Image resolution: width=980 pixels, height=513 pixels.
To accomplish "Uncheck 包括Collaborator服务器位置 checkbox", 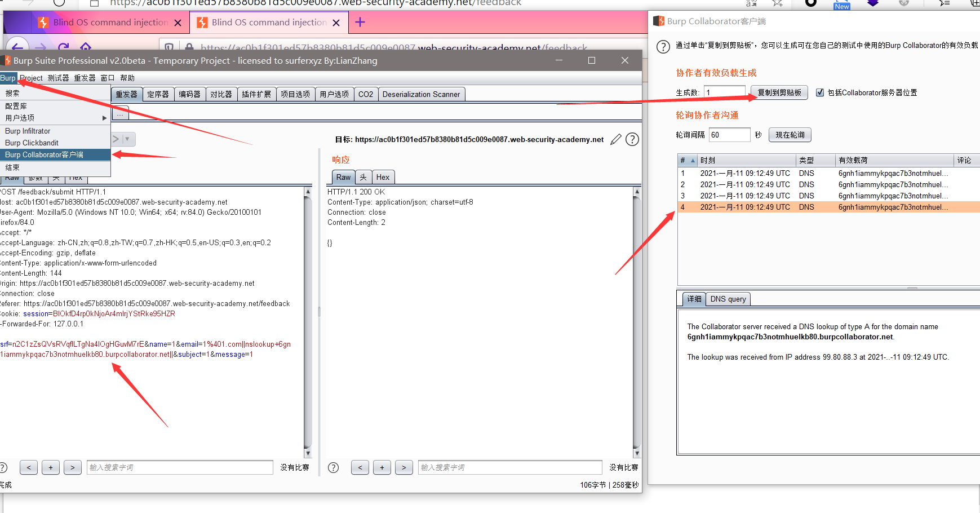I will tap(821, 92).
